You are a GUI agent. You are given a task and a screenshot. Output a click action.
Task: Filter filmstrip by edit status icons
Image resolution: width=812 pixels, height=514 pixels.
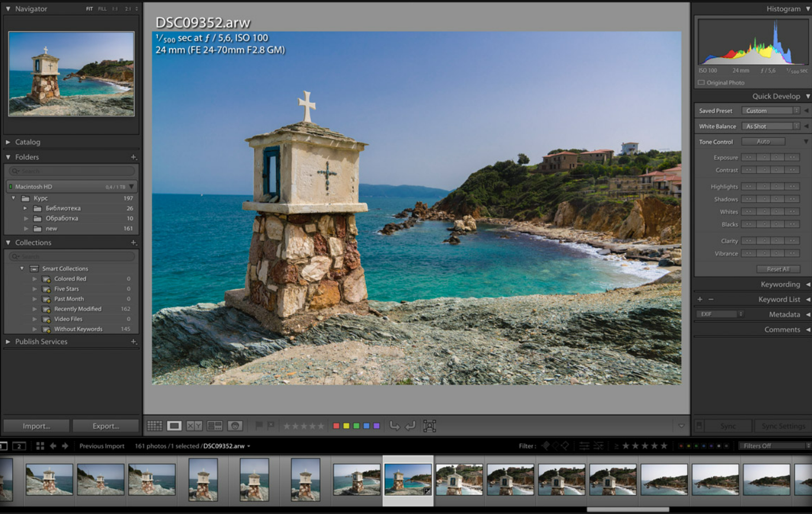tap(592, 446)
